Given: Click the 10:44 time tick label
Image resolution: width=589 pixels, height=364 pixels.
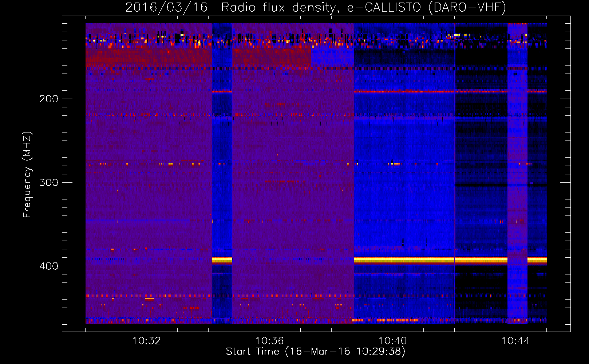Looking at the screenshot, I should click(516, 341).
